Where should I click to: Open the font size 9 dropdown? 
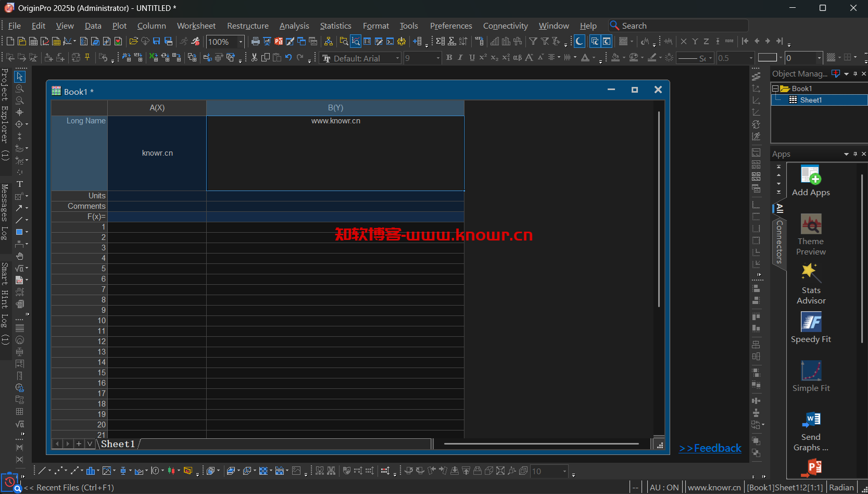pyautogui.click(x=438, y=58)
